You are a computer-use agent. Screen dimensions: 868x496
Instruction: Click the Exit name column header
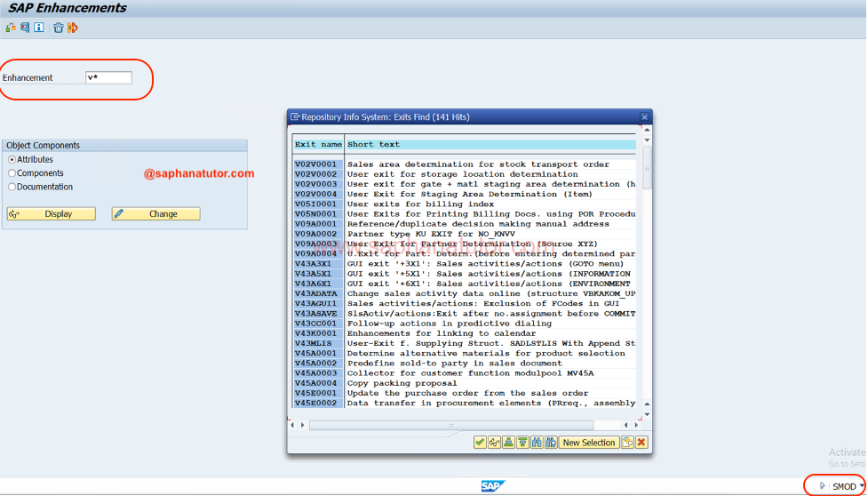pos(318,144)
